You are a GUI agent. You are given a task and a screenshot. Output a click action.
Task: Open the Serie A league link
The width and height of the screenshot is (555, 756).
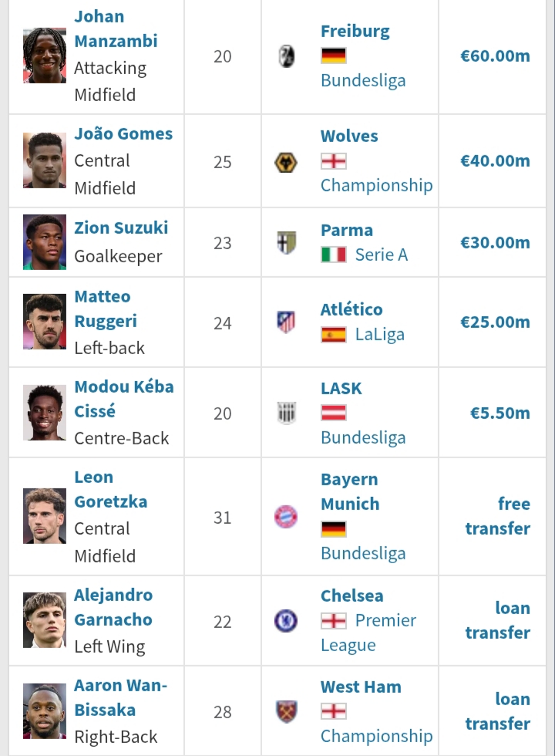pos(382,255)
